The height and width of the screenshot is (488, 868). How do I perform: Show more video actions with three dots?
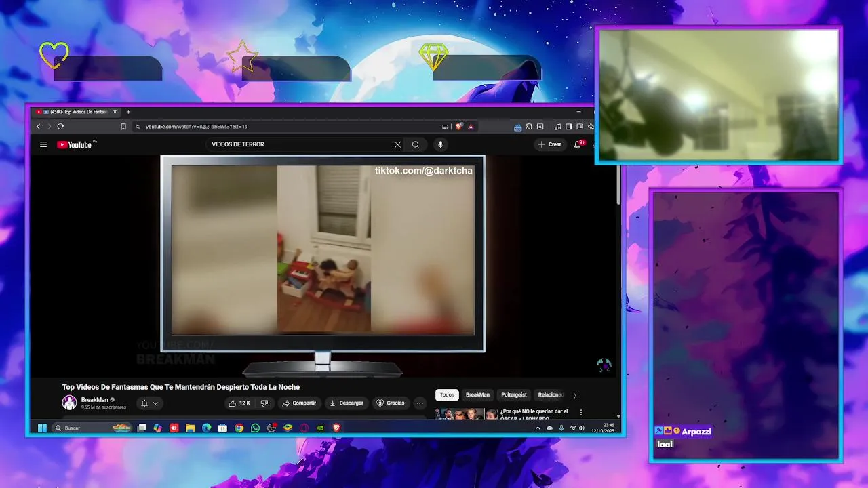coord(420,403)
